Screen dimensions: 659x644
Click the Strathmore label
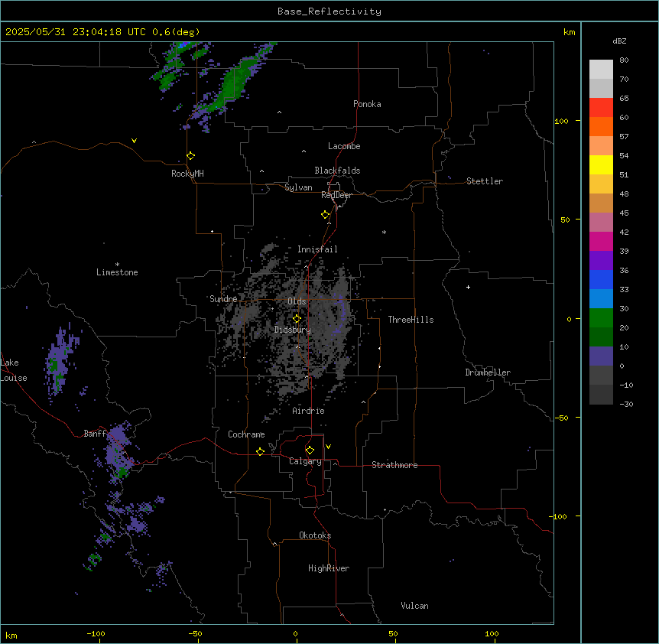[x=394, y=465]
